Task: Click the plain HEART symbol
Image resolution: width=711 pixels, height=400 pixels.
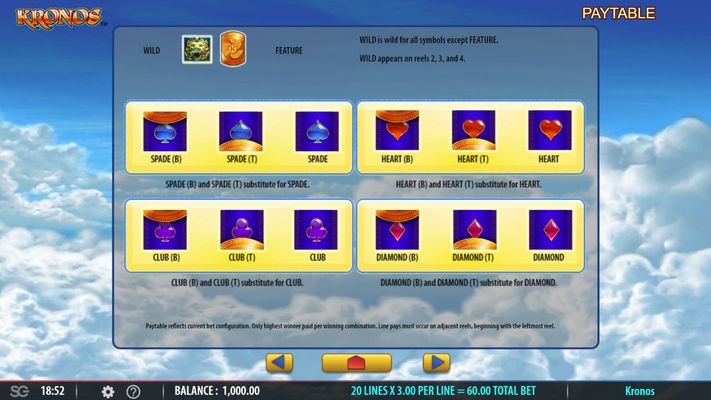Action: point(550,130)
